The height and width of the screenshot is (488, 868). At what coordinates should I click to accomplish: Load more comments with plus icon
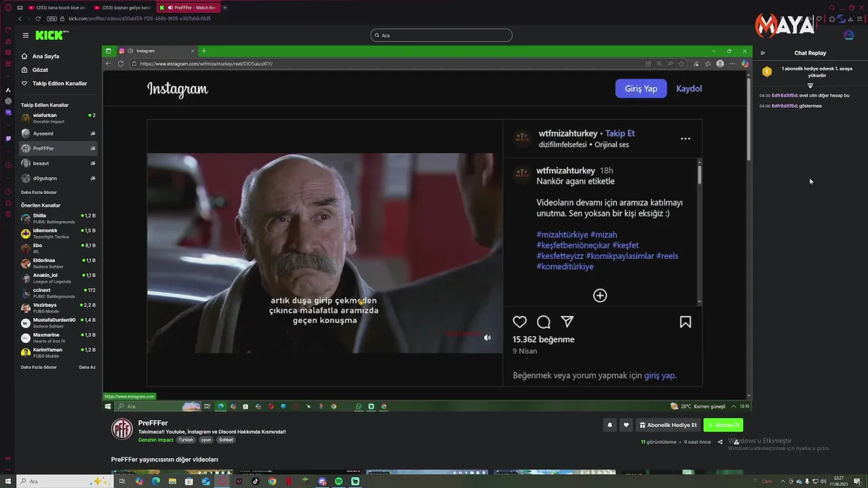[600, 296]
